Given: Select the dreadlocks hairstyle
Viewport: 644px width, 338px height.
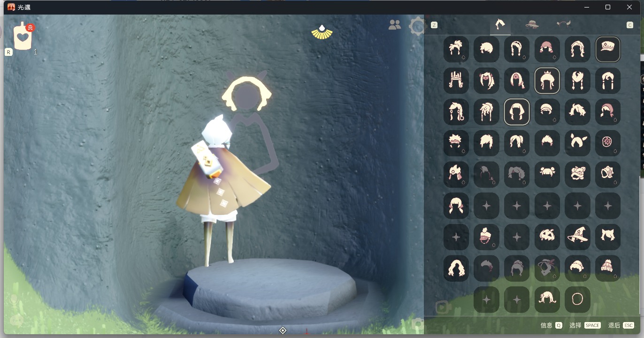Looking at the screenshot, I should point(486,112).
